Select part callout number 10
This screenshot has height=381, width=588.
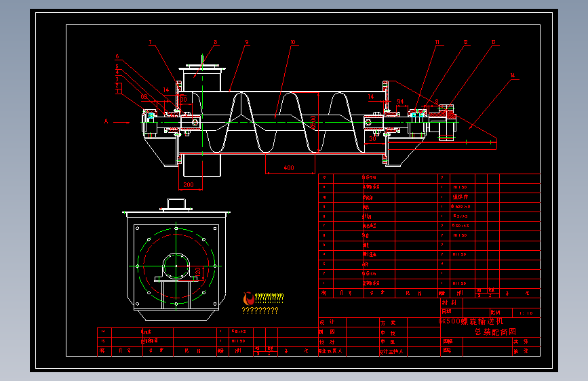point(293,43)
